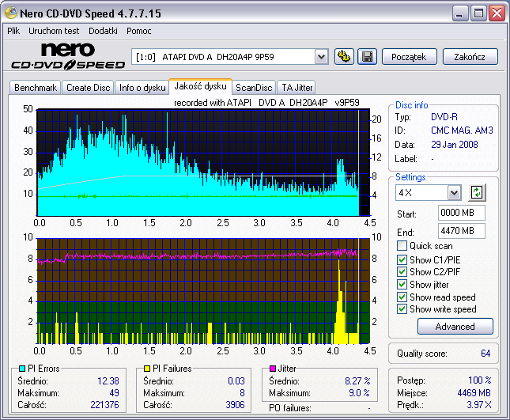Maximize the Nero window
Image resolution: width=510 pixels, height=420 pixels.
478,13
